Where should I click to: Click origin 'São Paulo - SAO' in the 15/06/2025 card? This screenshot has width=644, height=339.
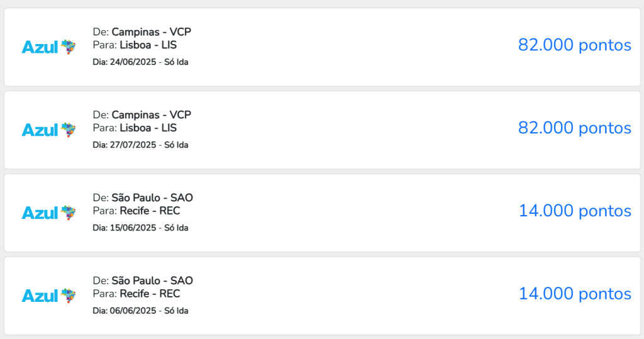152,198
